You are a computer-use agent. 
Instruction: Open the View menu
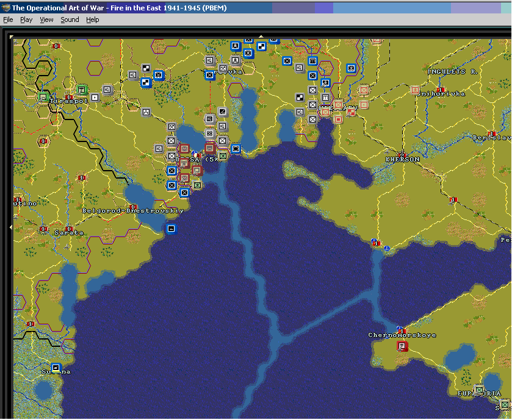tap(46, 20)
